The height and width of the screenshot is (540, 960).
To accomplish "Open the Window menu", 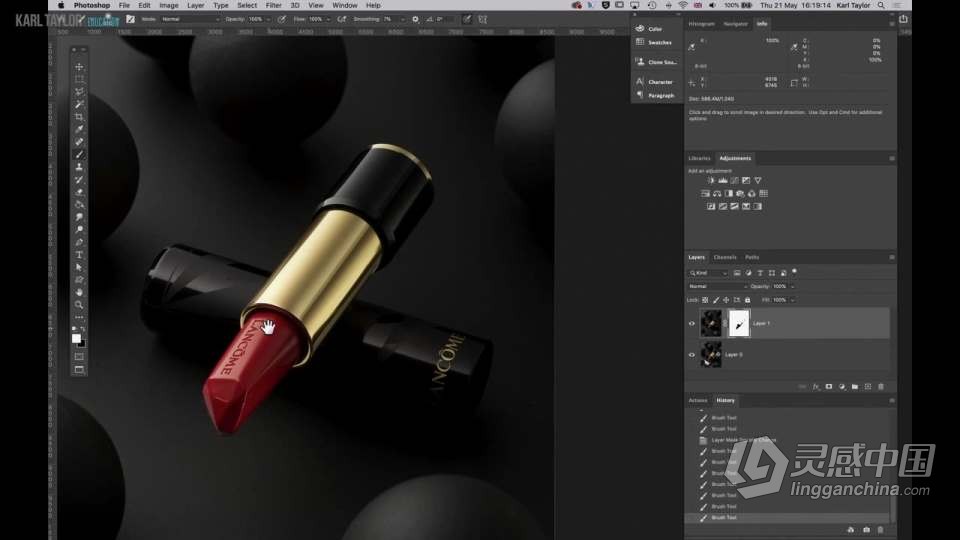I will click(345, 5).
